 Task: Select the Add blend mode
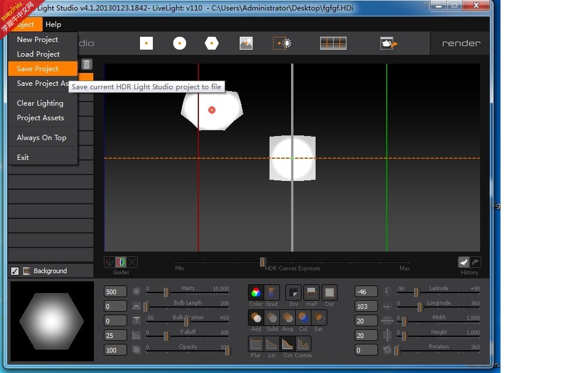point(256,318)
